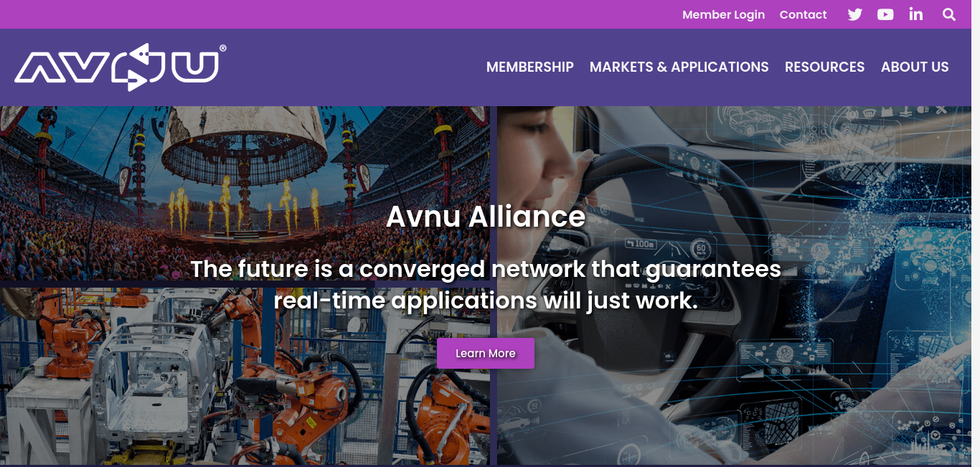
Task: Open the Member Login link
Action: 723,14
